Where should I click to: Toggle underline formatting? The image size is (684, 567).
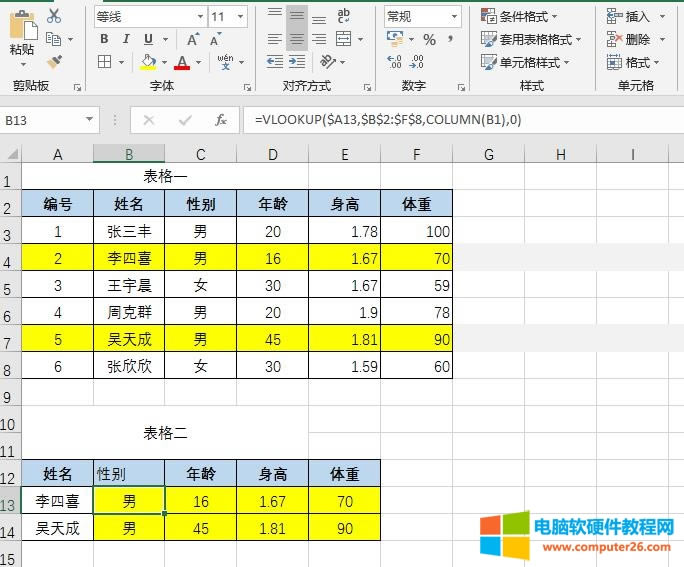coord(148,39)
